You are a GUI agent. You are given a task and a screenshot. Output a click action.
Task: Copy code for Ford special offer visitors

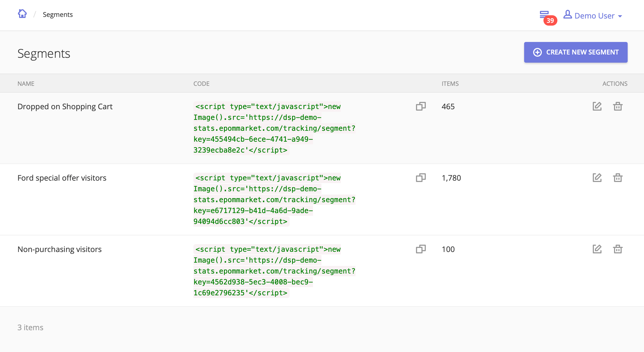(x=421, y=178)
